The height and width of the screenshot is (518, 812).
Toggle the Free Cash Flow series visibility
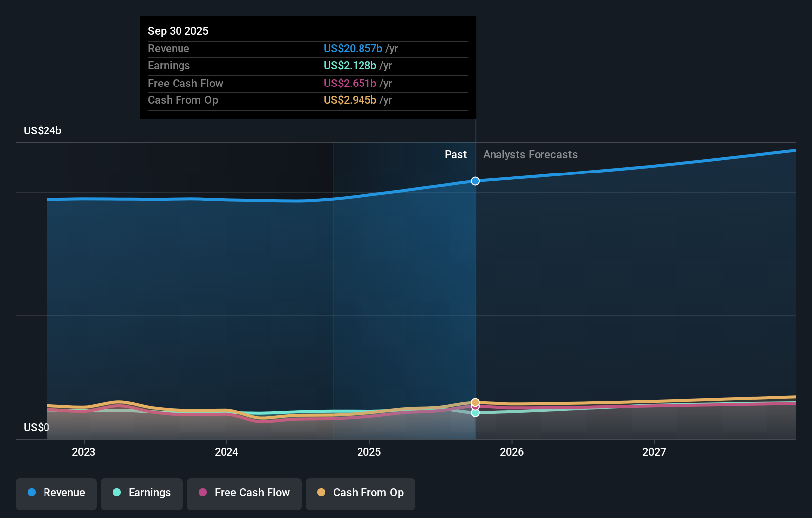click(x=244, y=493)
